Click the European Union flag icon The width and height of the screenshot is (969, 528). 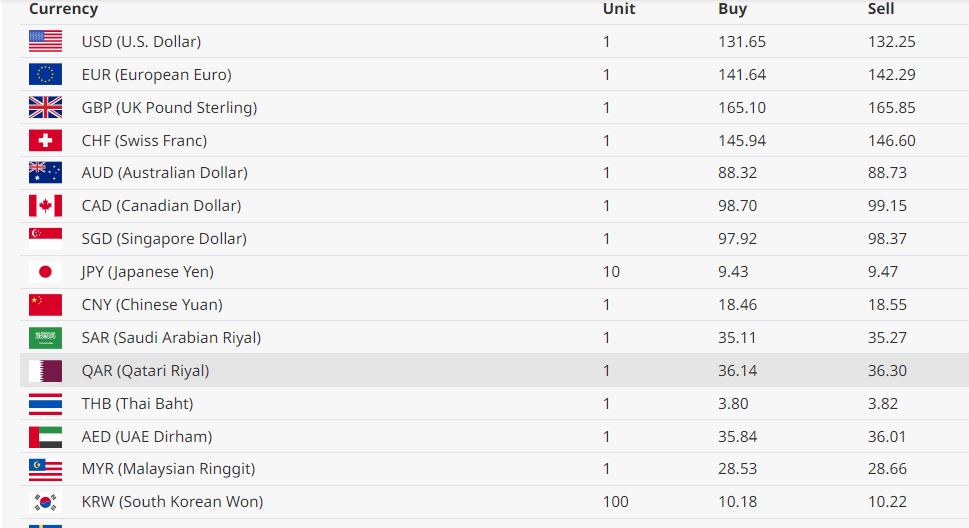point(45,75)
